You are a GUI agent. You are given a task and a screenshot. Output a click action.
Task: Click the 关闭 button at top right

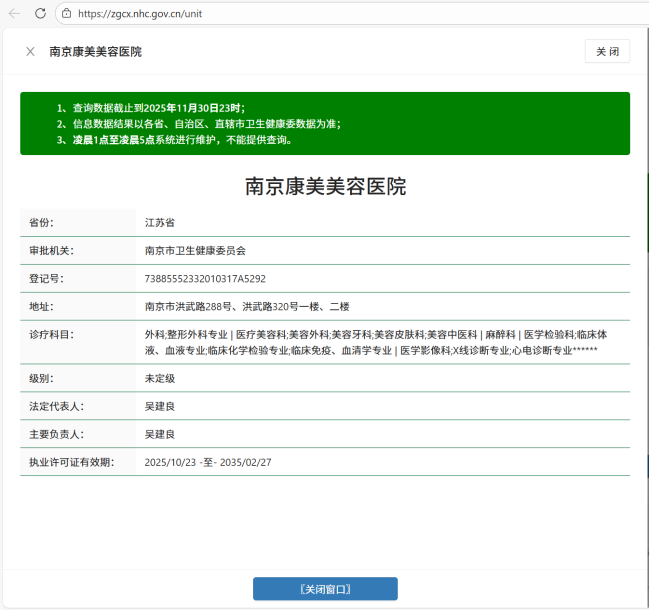coord(607,51)
